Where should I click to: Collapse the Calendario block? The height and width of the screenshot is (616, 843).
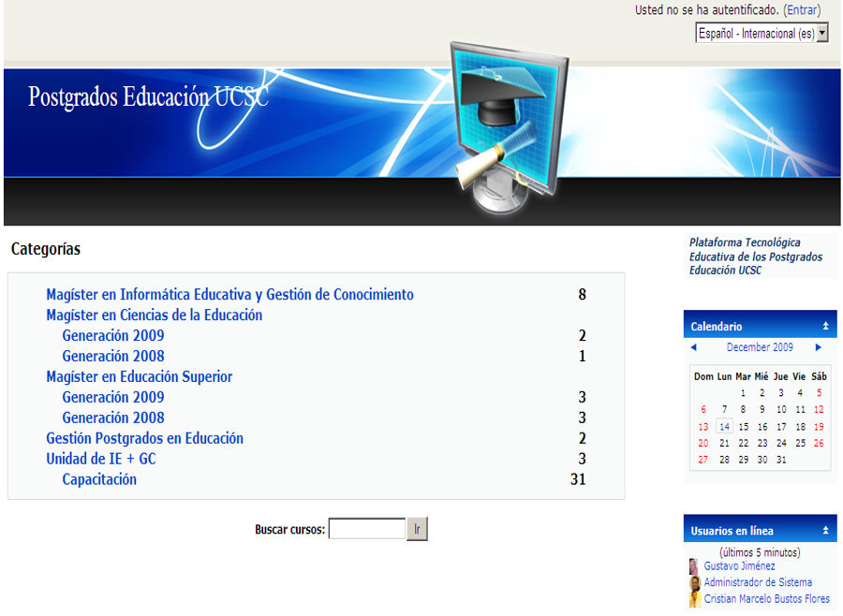tap(825, 326)
